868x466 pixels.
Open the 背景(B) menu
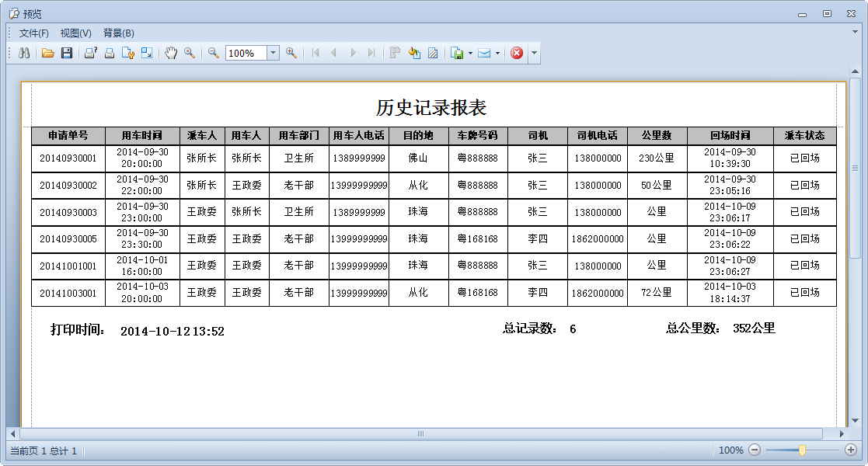pos(118,33)
